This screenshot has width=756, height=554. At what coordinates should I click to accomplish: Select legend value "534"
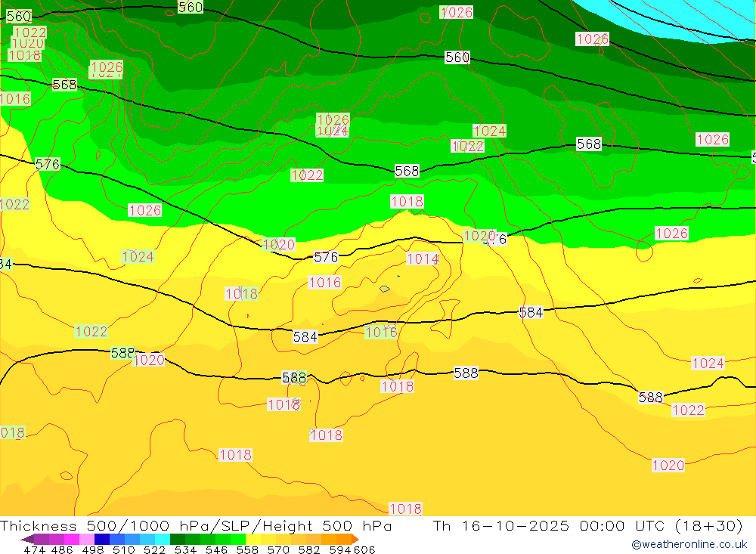185,549
